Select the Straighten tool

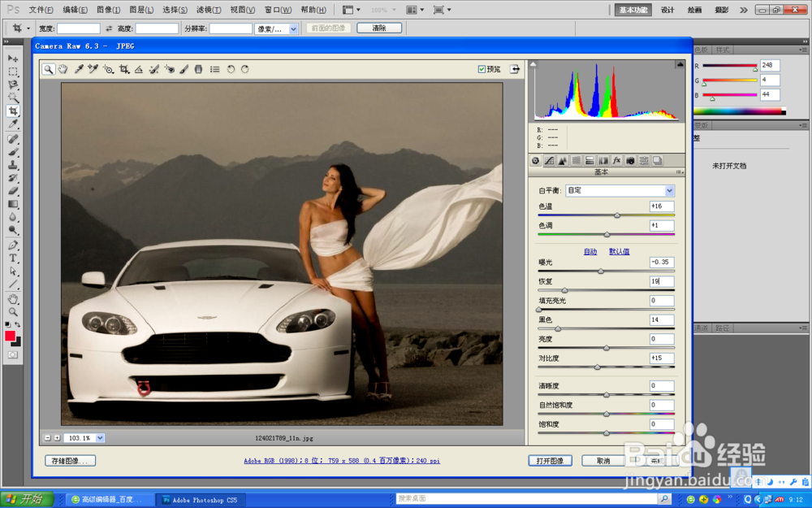(x=139, y=69)
